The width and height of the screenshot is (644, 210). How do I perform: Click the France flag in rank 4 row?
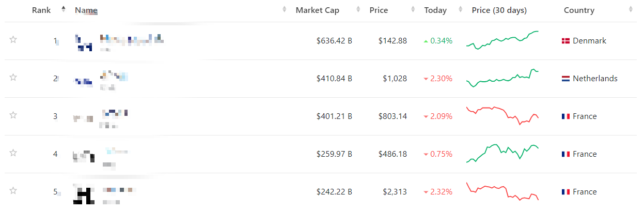(566, 154)
